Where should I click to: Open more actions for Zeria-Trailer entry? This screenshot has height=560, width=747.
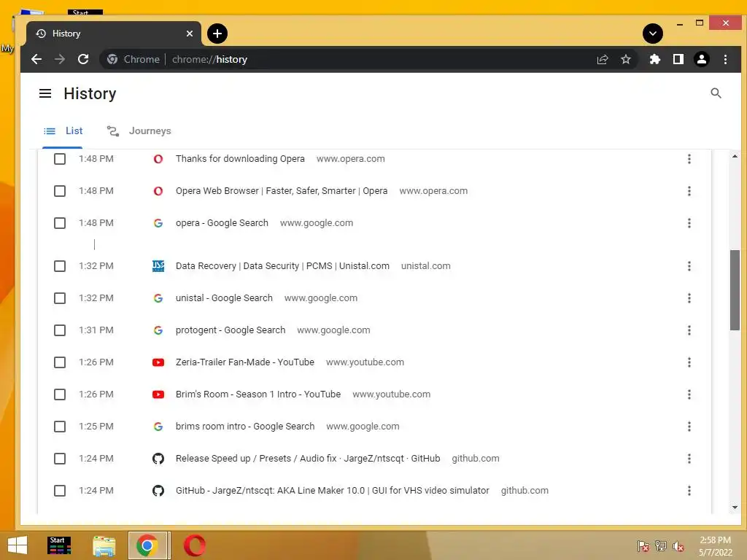[x=689, y=362]
